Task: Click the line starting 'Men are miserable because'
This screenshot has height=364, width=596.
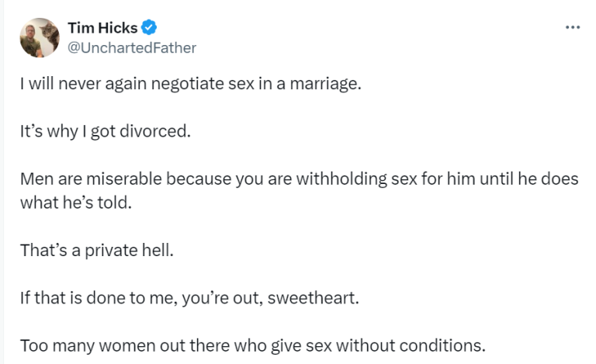Action: (299, 179)
